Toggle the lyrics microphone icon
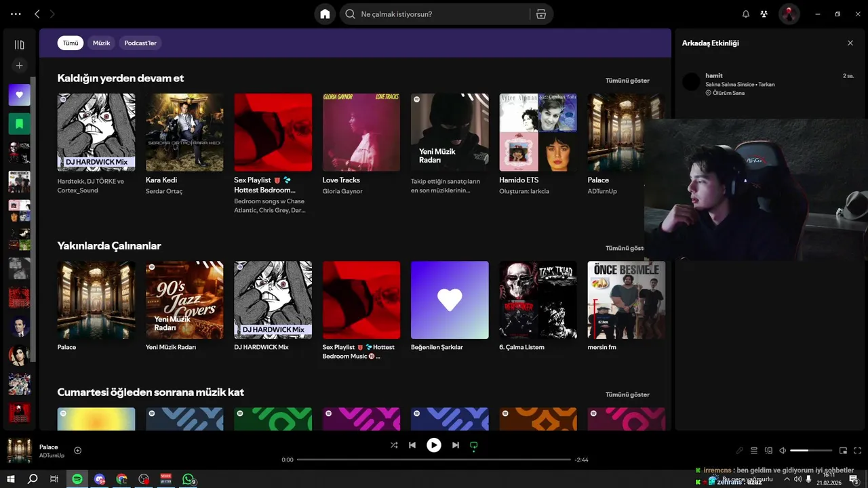The width and height of the screenshot is (868, 488). (x=740, y=451)
